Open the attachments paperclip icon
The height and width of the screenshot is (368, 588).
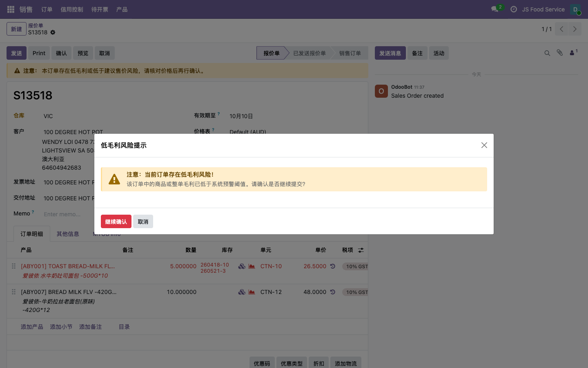point(560,53)
